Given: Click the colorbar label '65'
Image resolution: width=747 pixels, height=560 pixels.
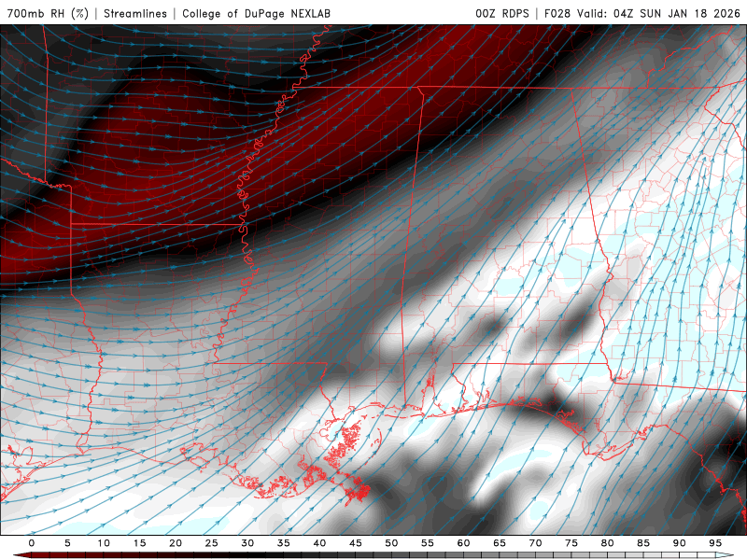Looking at the screenshot, I should (500, 543).
